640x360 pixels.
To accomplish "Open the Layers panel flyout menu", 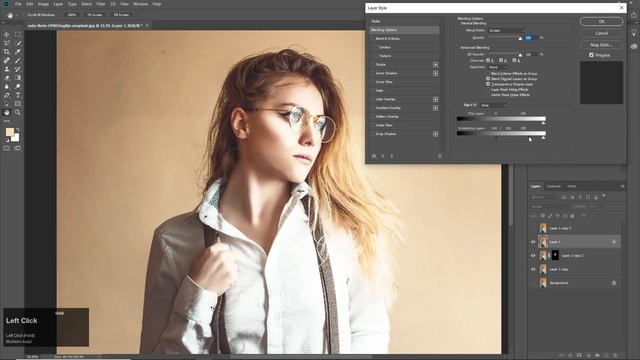I will 622,186.
